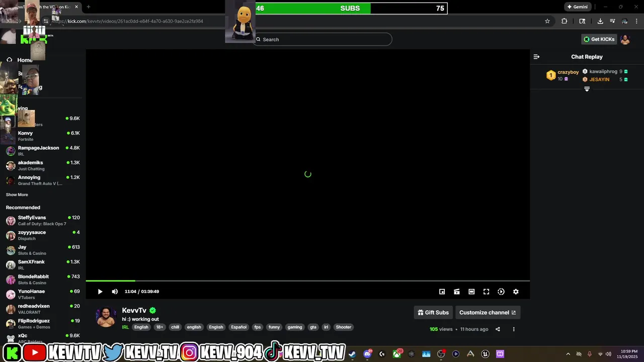The width and height of the screenshot is (644, 362).
Task: Open SteffyEvans recommended channel
Action: tap(43, 221)
